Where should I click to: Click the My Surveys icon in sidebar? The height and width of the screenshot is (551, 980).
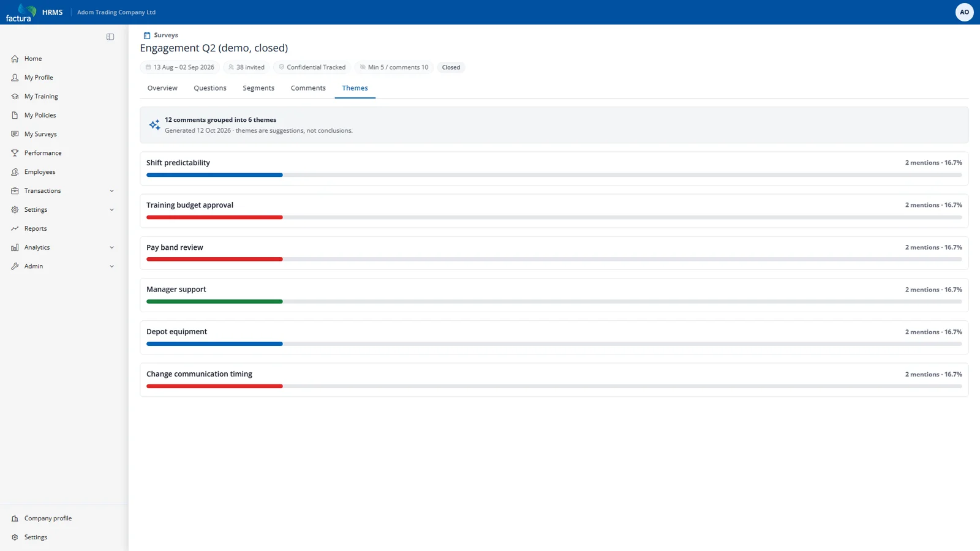coord(15,134)
